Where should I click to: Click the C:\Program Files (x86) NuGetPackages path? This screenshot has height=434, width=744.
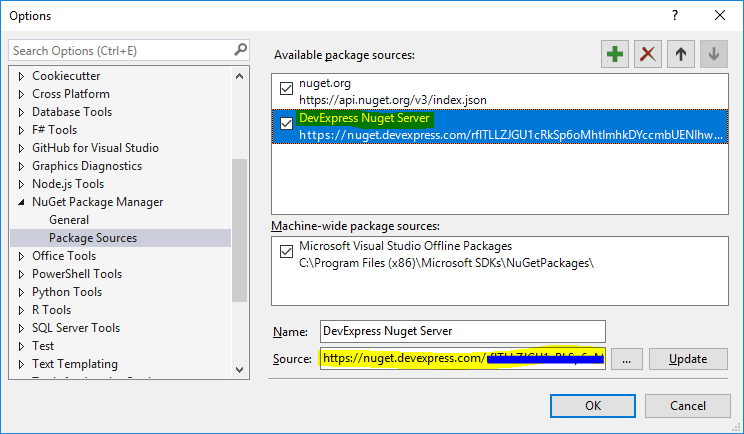click(x=446, y=263)
